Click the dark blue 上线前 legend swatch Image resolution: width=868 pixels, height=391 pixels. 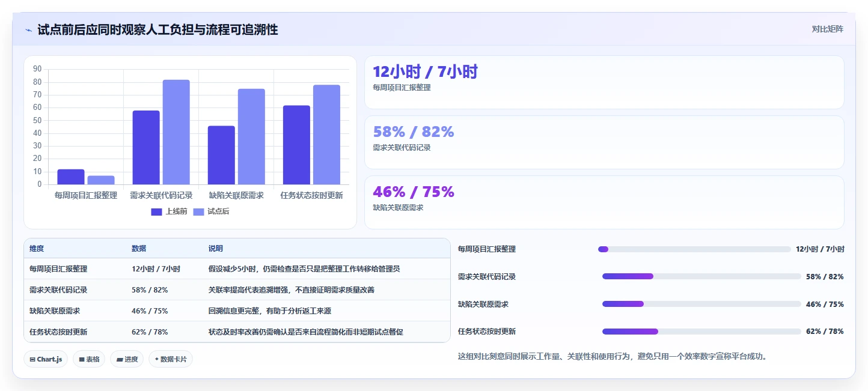[156, 211]
